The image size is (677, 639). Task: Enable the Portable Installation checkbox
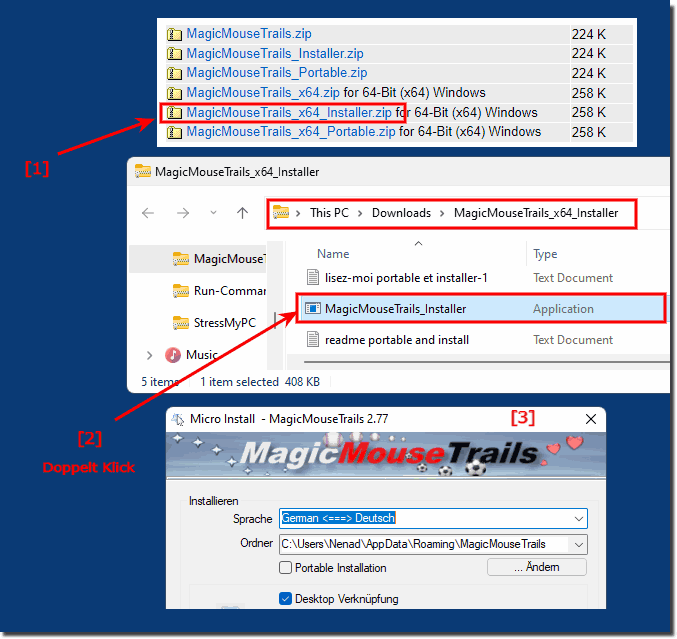coord(285,568)
